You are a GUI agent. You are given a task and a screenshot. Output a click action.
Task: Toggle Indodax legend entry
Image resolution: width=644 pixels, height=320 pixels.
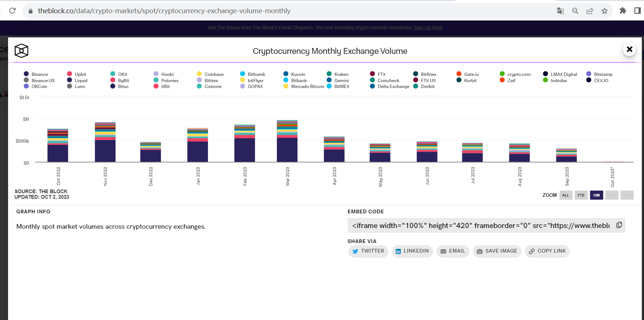[x=555, y=80]
